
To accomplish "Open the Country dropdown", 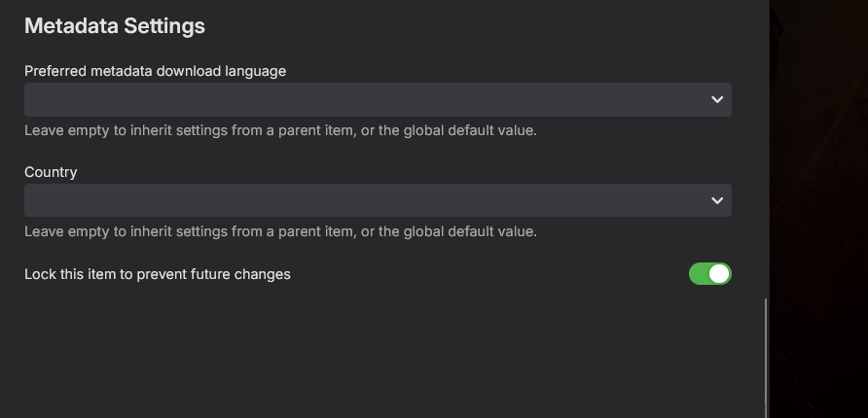I will click(378, 200).
